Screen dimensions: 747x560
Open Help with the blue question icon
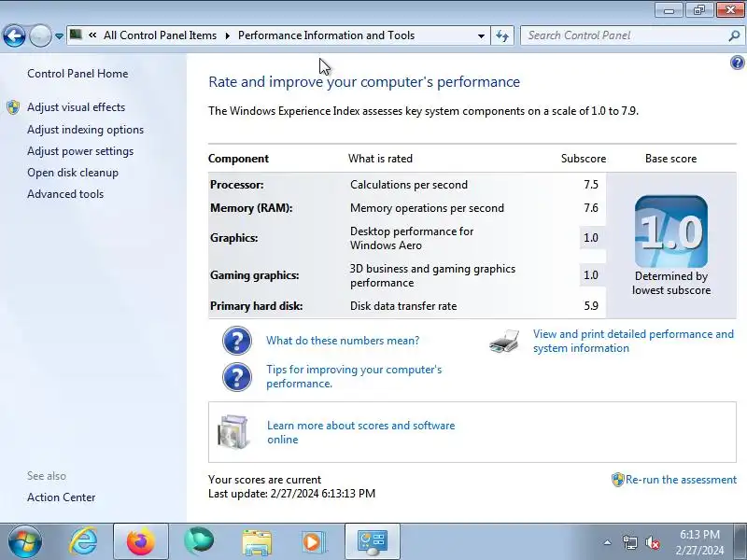click(737, 63)
